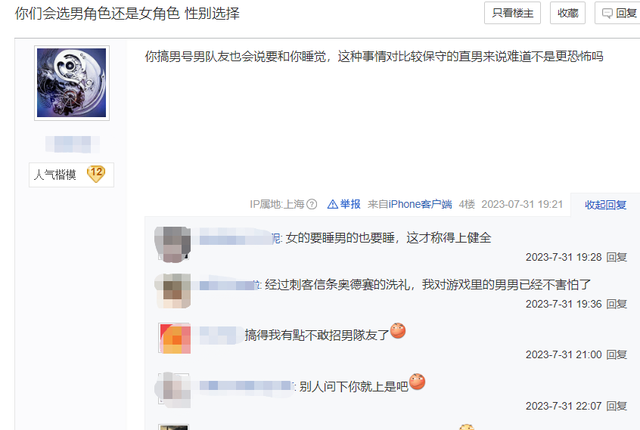Open avatar of the 19:36 commenter
Image resolution: width=640 pixels, height=430 pixels.
pos(174,291)
